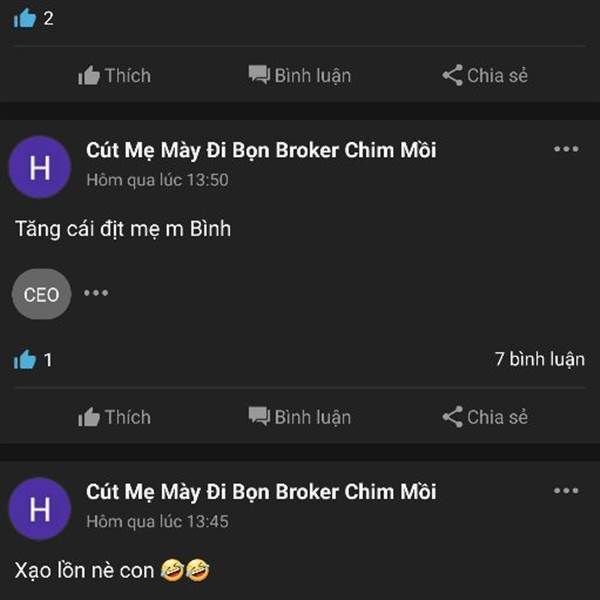Like the top post via Thích thumb icon
Viewport: 600px width, 600px height.
click(x=89, y=75)
